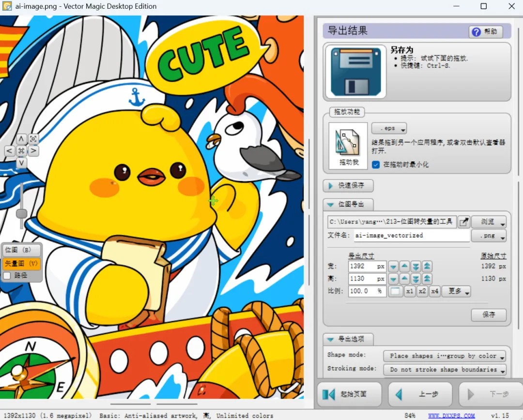523x420 pixels.
Task: Click the Save button in bitmap export
Action: point(489,314)
